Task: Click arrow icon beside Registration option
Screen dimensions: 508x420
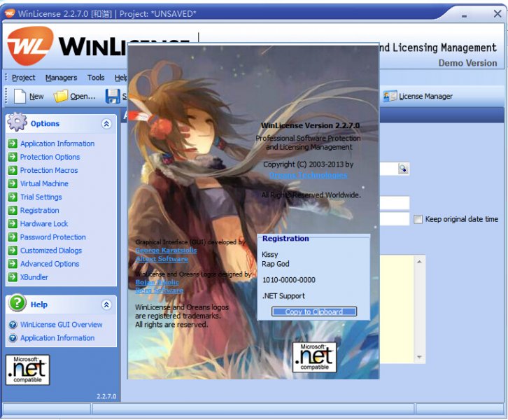Action: coord(13,210)
